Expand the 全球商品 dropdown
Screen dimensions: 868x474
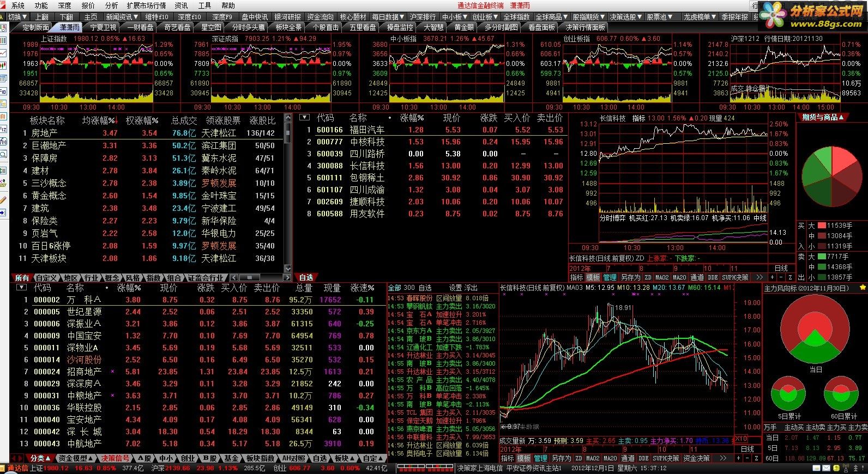(552, 17)
